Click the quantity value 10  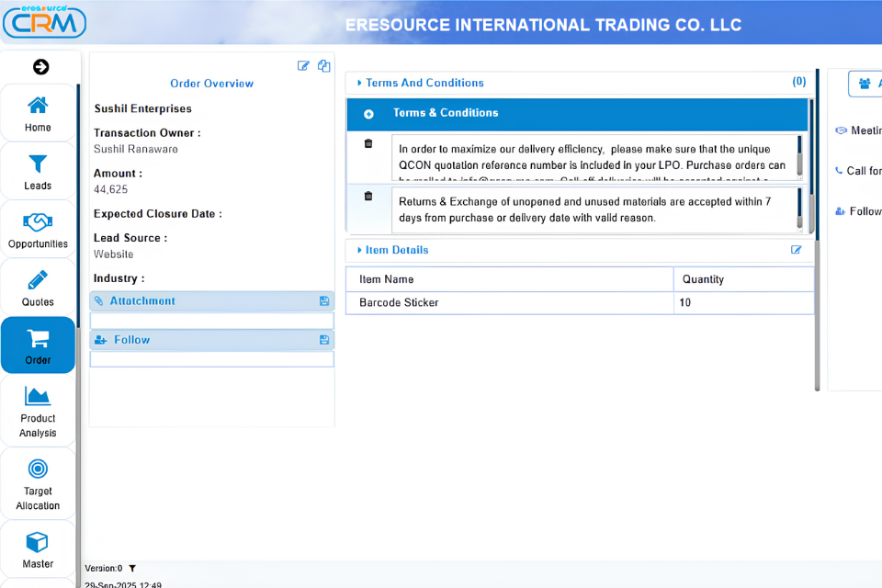[684, 302]
